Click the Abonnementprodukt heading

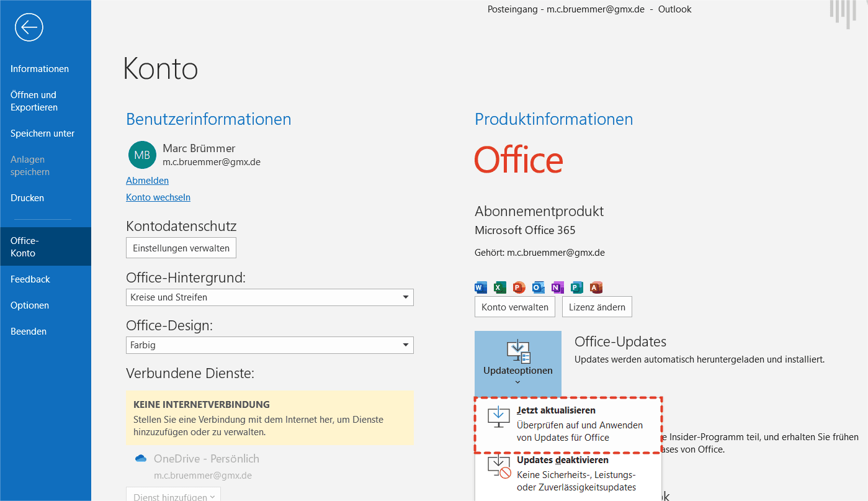pyautogui.click(x=539, y=211)
